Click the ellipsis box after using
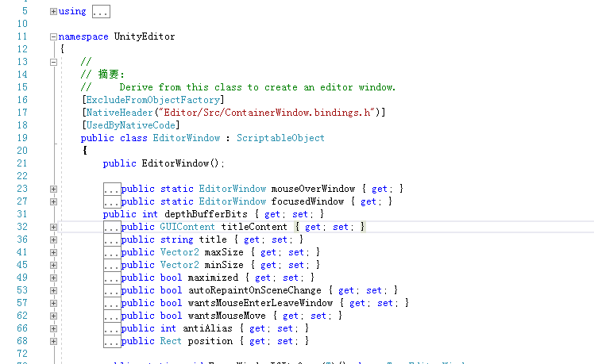 point(101,12)
